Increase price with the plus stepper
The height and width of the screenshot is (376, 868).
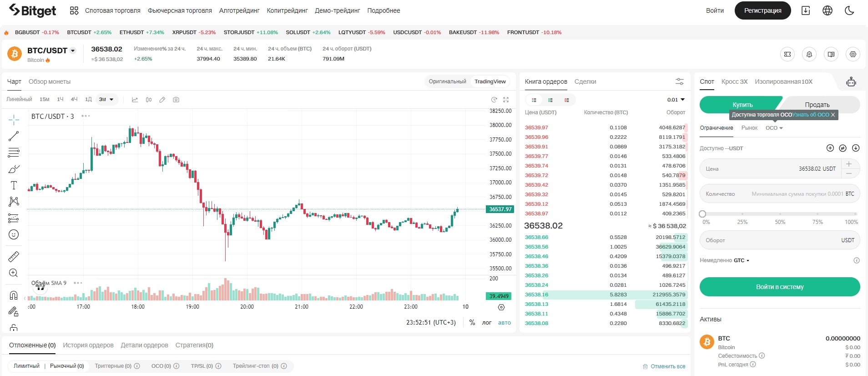coord(849,164)
